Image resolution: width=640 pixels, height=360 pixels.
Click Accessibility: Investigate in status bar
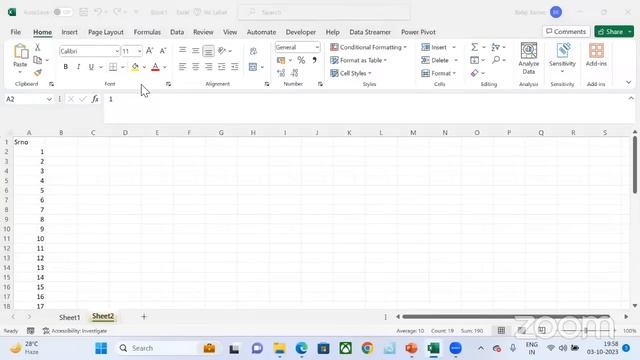pyautogui.click(x=75, y=331)
